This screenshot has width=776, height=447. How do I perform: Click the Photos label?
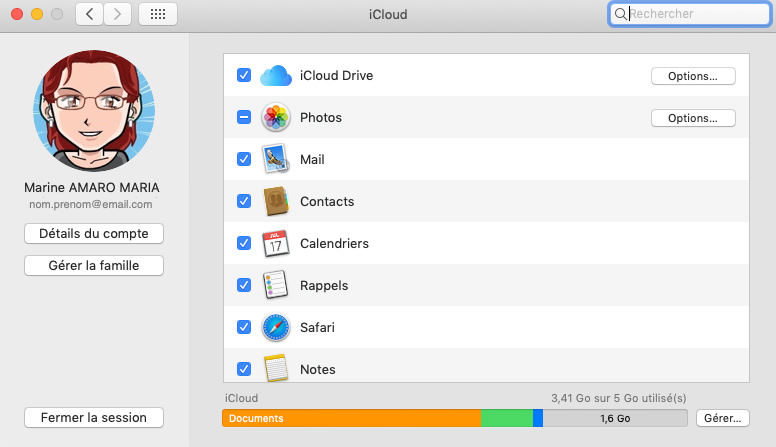(x=321, y=118)
